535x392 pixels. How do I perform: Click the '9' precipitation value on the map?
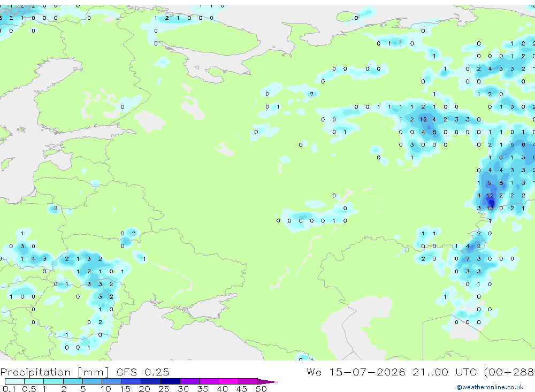tap(490, 183)
